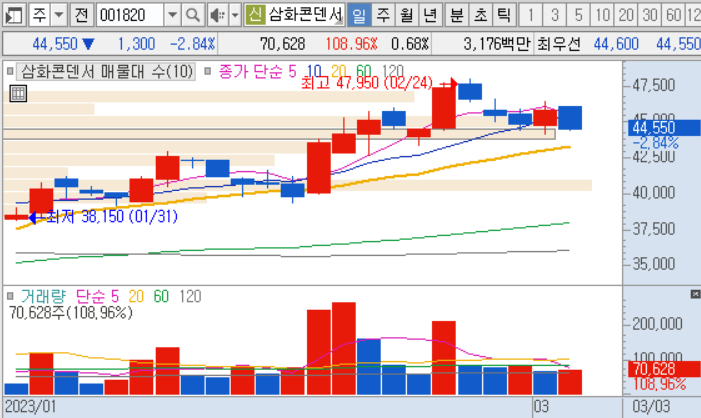This screenshot has height=418, width=701.
Task: Click the 최저 38,150 (01/31) low marker
Action: tap(112, 217)
